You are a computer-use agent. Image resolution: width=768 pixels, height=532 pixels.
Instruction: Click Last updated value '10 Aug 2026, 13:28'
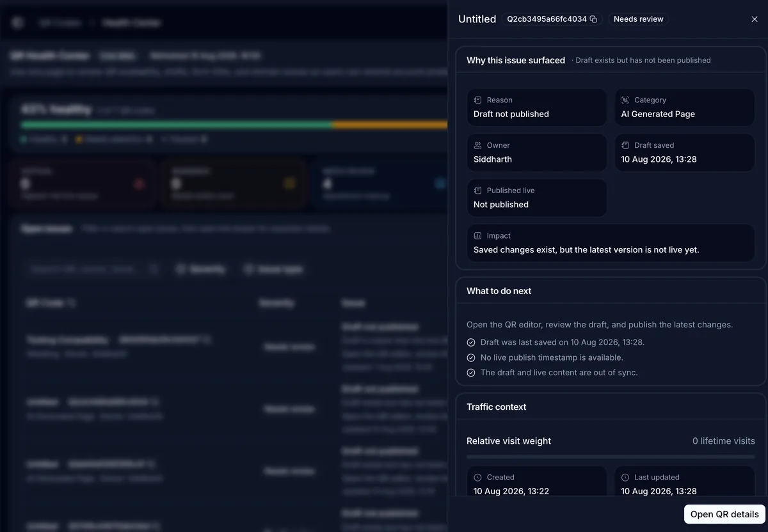(659, 491)
